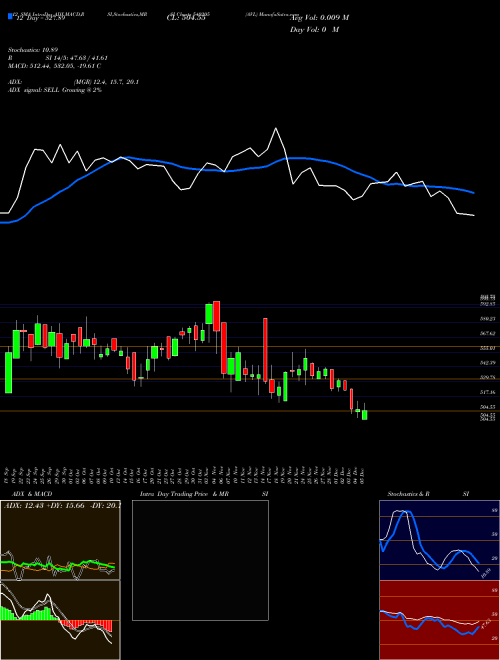The width and height of the screenshot is (500, 660).
Task: Open the empty Intra Day Trading Price panel
Action: click(200, 560)
